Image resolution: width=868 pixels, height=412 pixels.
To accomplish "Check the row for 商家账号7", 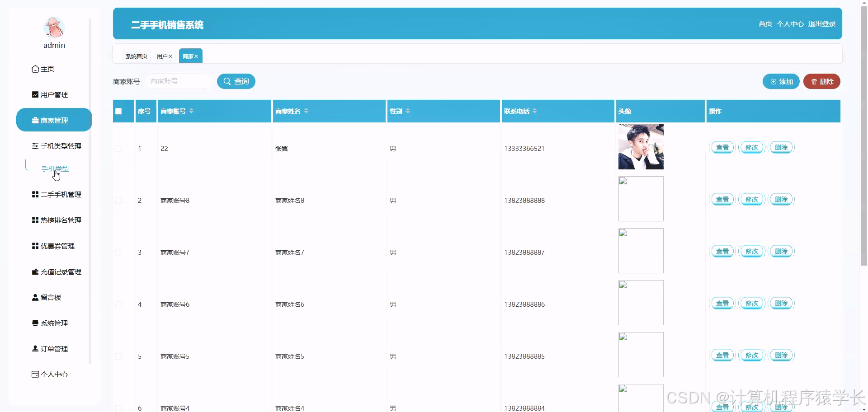I will [118, 253].
